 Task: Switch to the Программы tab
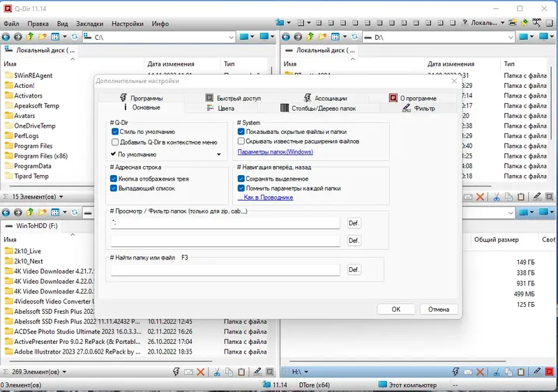coord(142,98)
